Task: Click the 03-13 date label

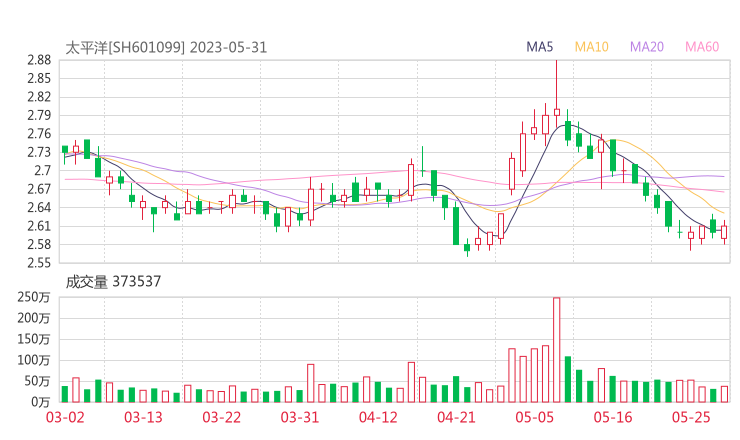Action: pyautogui.click(x=143, y=417)
